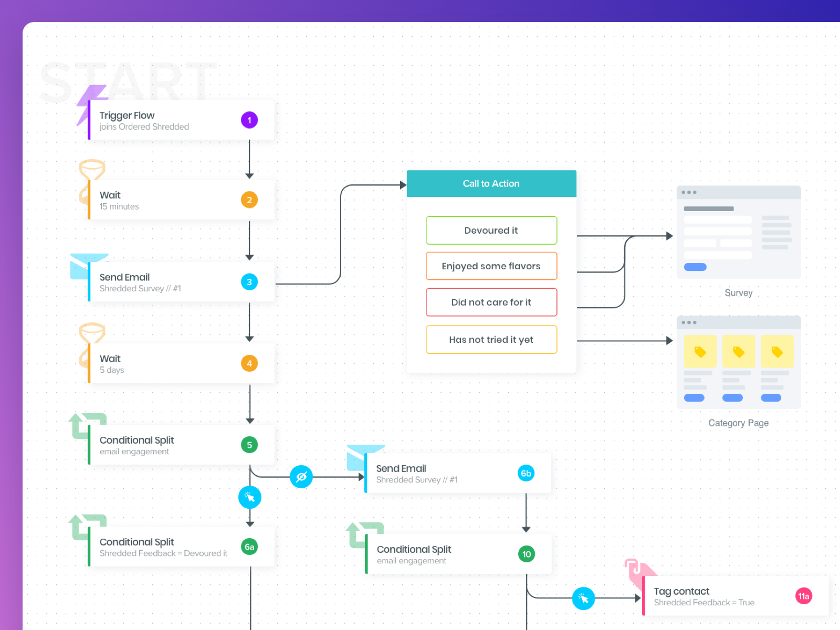Choose the Has not tried it yet option
The image size is (840, 630).
point(491,340)
